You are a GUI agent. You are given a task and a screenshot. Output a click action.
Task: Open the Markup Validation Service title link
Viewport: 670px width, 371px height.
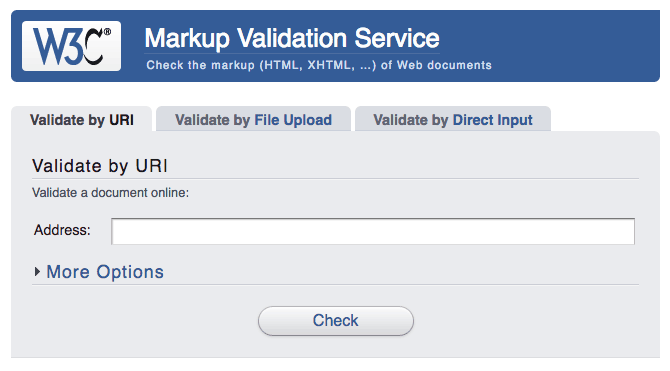click(x=292, y=38)
